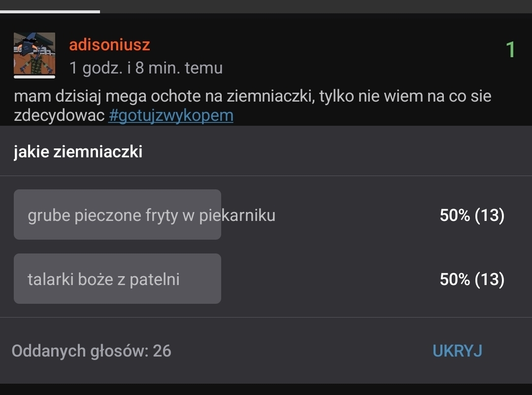This screenshot has height=395, width=532.
Task: Hide the poll results with UKRYJ
Action: (x=457, y=351)
